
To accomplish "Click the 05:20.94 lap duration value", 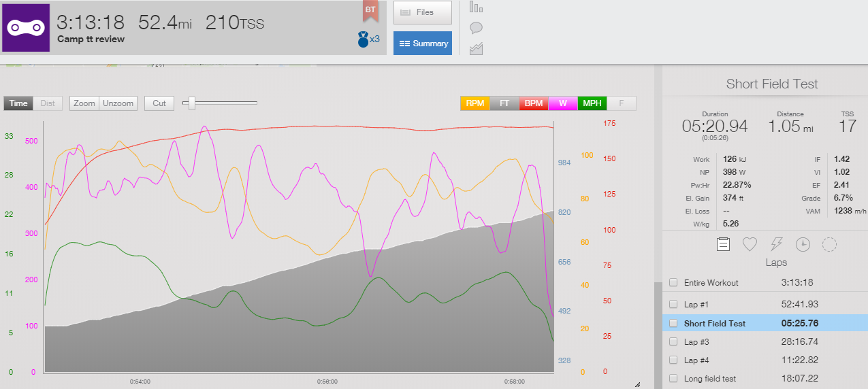I will coord(715,126).
